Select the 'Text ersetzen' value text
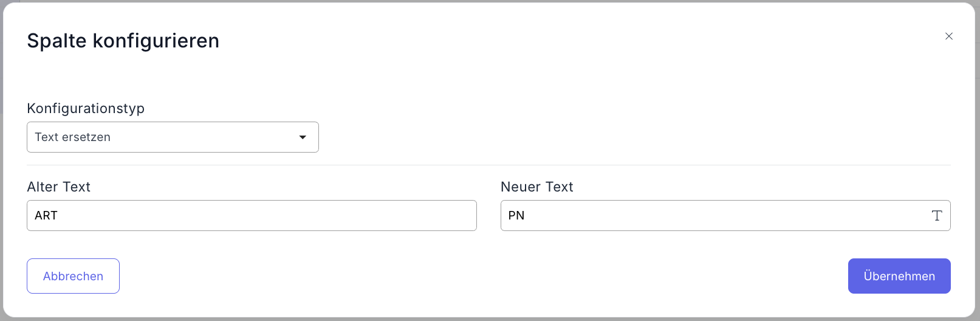980x321 pixels. pyautogui.click(x=73, y=137)
